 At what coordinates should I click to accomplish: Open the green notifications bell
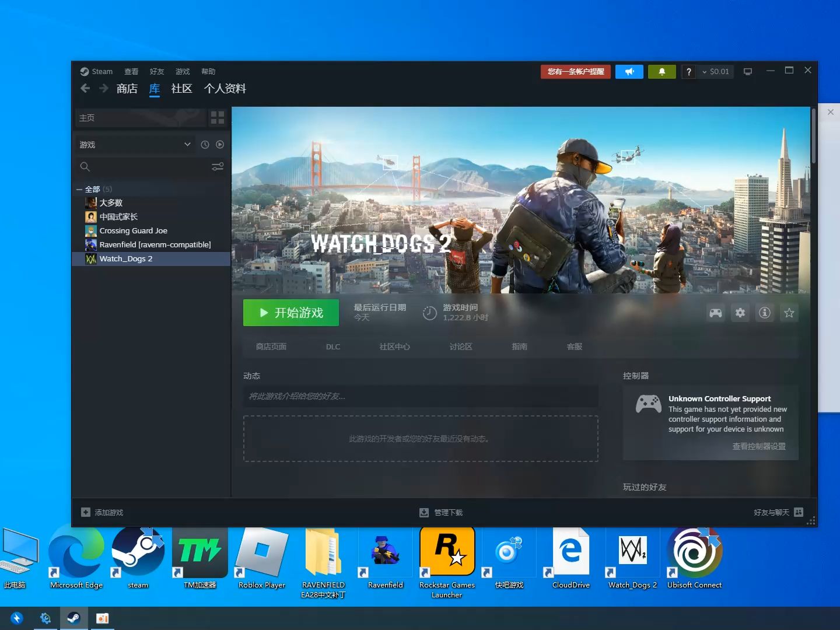click(x=662, y=72)
